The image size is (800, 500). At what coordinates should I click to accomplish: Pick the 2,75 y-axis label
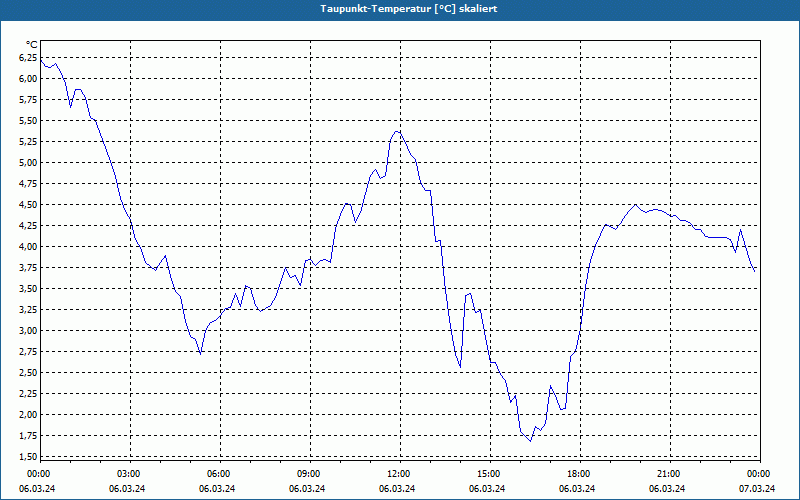(28, 352)
